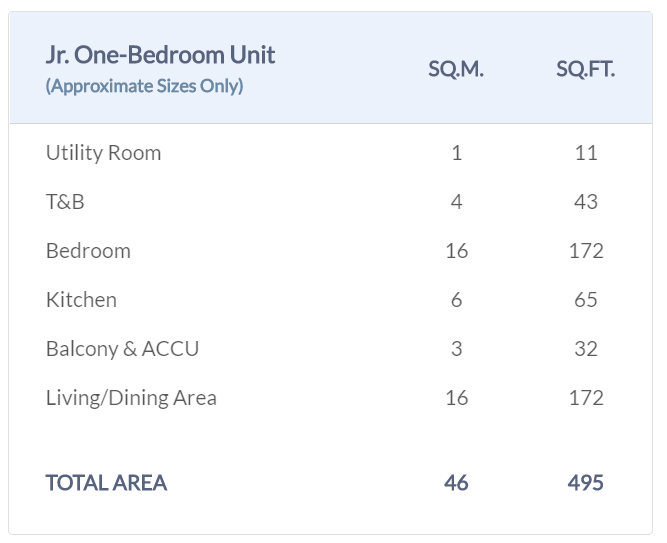Click the Bedroom row label
667x543 pixels.
point(88,251)
